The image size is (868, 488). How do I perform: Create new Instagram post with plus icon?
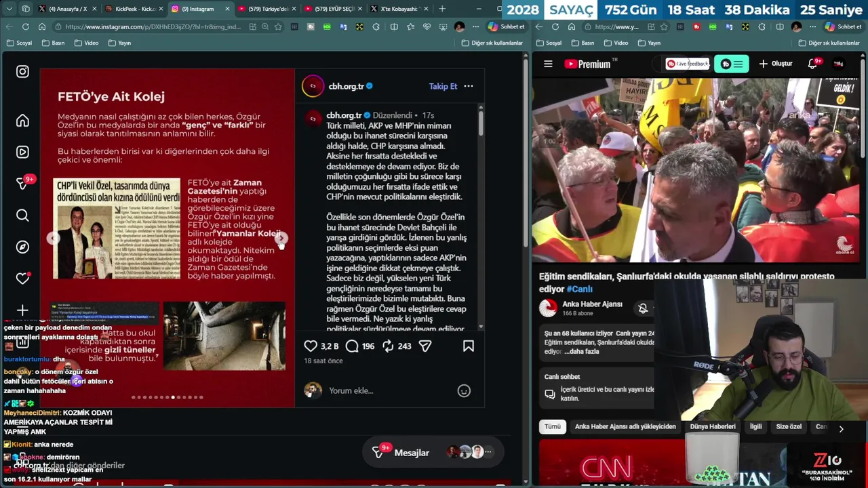point(22,310)
